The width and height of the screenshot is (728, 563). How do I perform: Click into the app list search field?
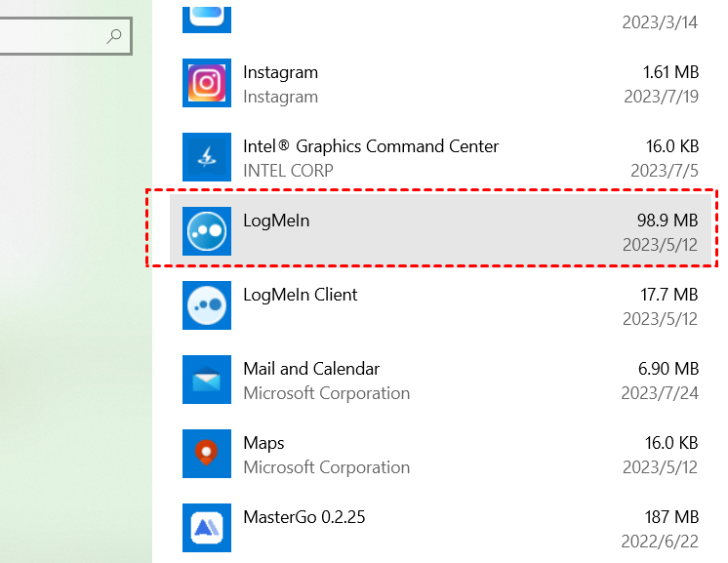[x=65, y=36]
